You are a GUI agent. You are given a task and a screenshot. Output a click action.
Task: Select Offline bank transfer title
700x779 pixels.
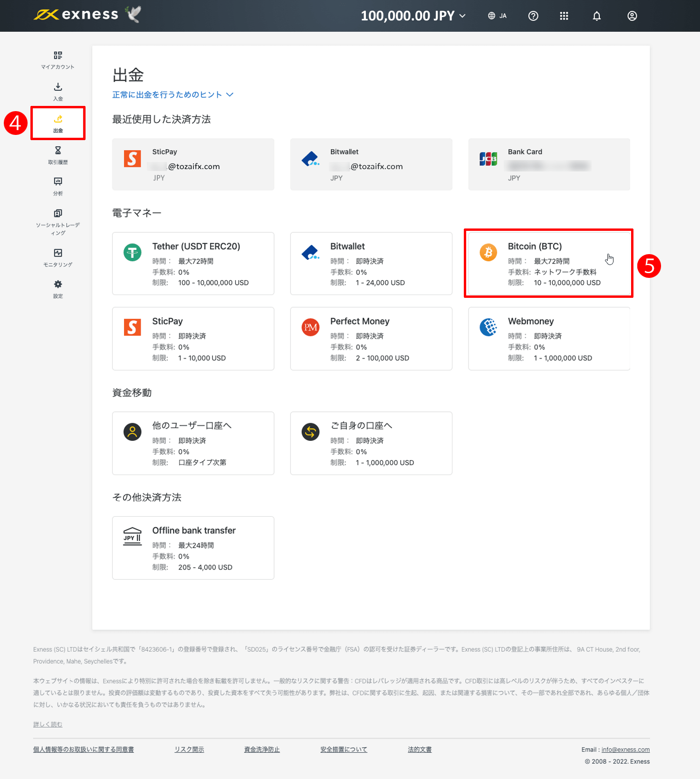click(194, 530)
